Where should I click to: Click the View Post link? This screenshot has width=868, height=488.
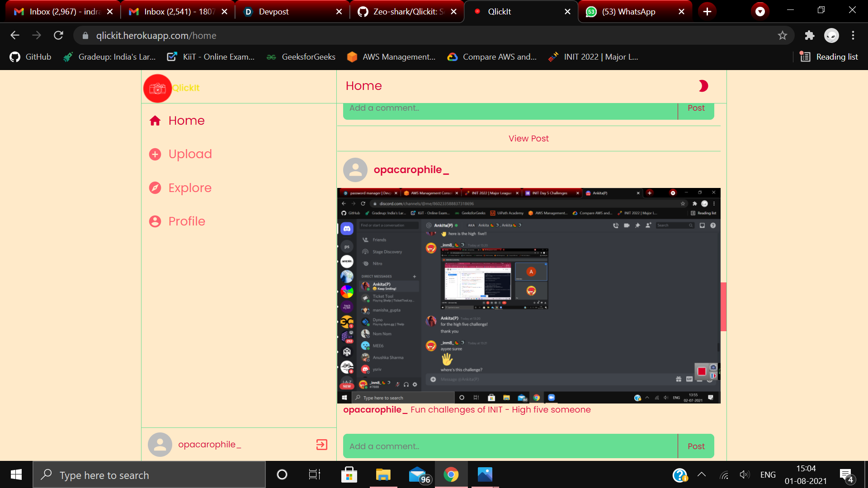pyautogui.click(x=528, y=139)
